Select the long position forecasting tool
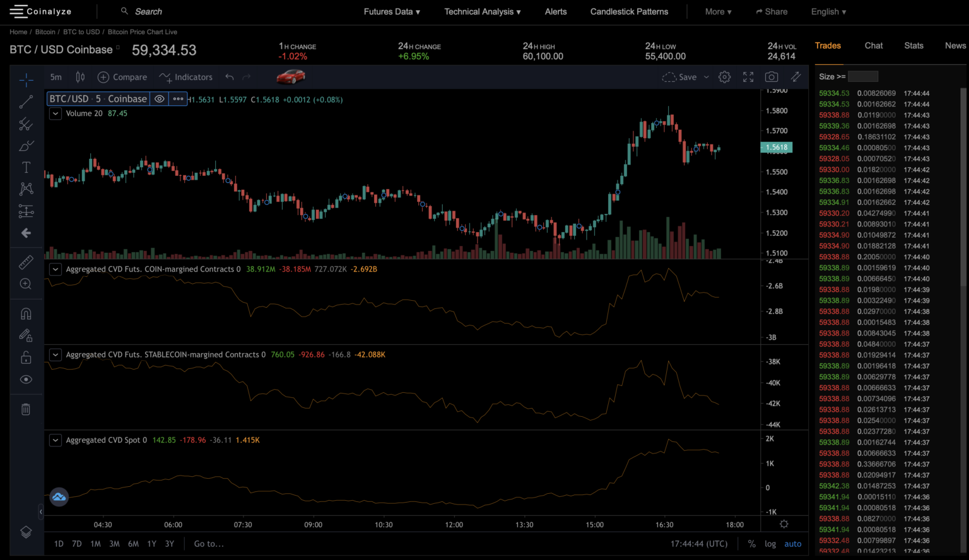 click(26, 211)
